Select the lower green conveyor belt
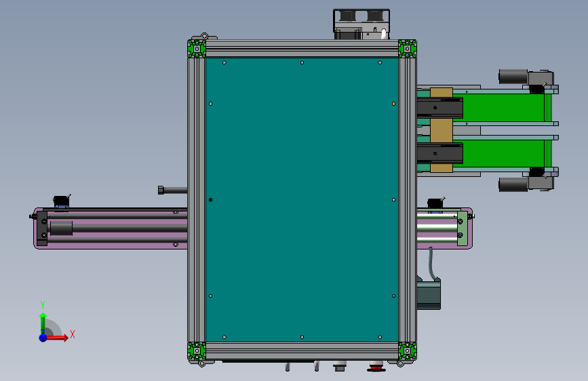The width and height of the screenshot is (588, 381). click(x=503, y=154)
